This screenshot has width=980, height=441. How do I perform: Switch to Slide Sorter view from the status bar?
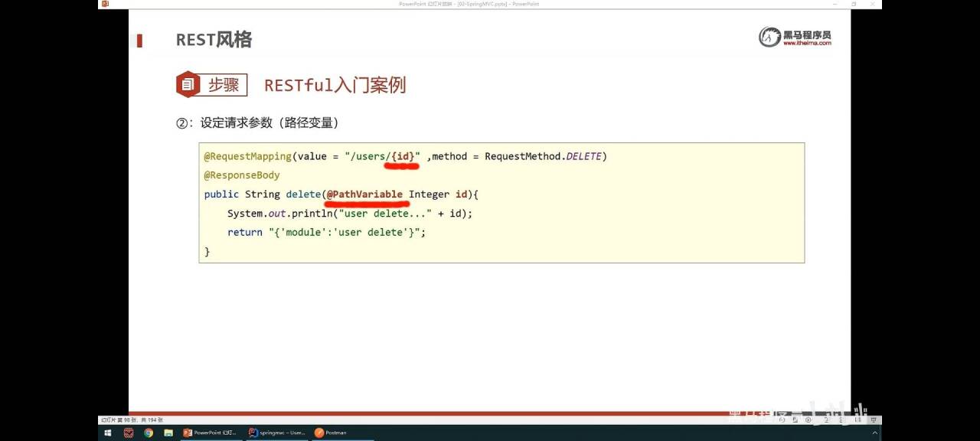(842, 420)
